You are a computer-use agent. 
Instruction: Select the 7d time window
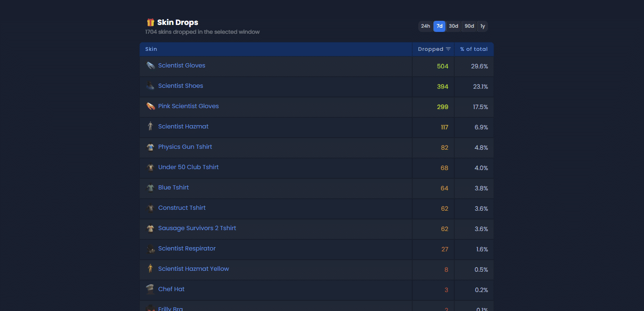tap(439, 26)
